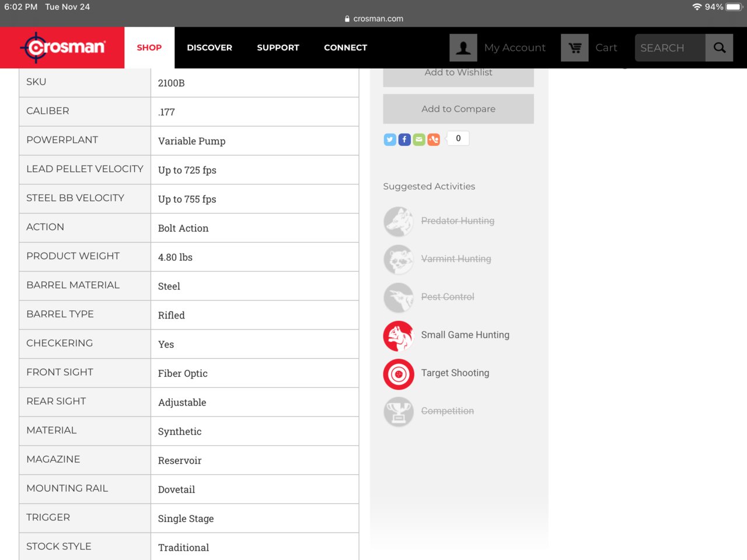Click the Traditional stock style value
Screen dimensions: 747x560
pos(183,548)
